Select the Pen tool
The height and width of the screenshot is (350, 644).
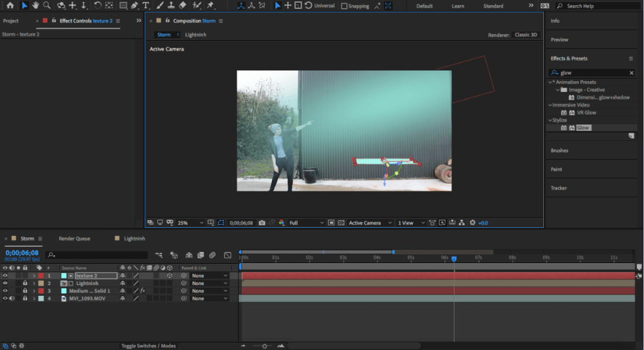[135, 6]
